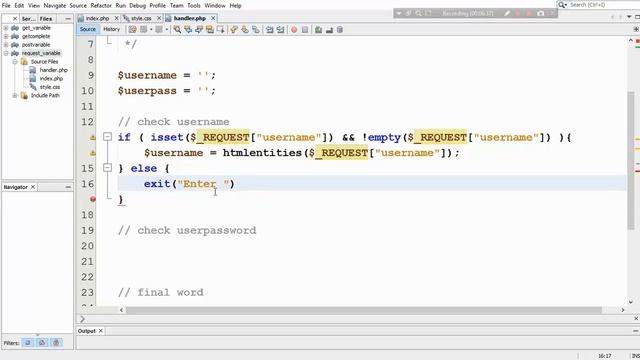Click the warning marker on line 13
Screen dimensions: 640x360
(93, 138)
